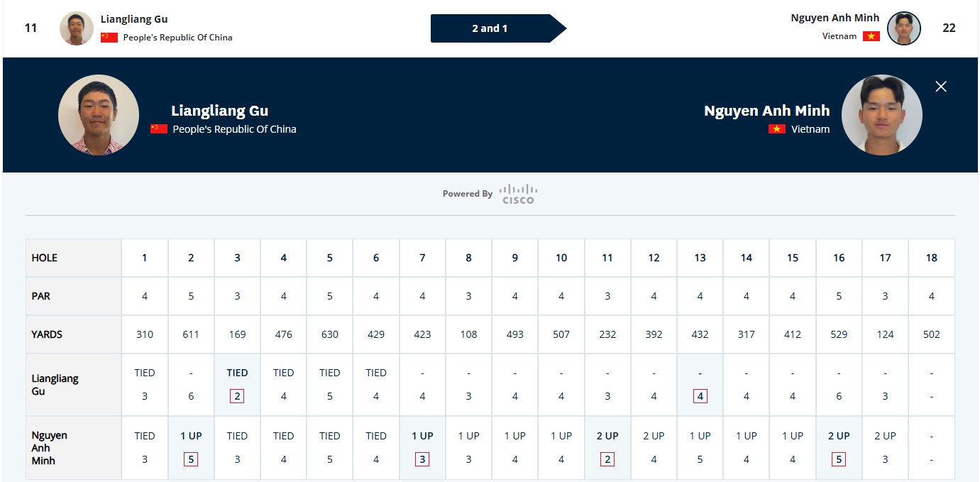Click the '2 and 1' match result arrow

pos(498,28)
